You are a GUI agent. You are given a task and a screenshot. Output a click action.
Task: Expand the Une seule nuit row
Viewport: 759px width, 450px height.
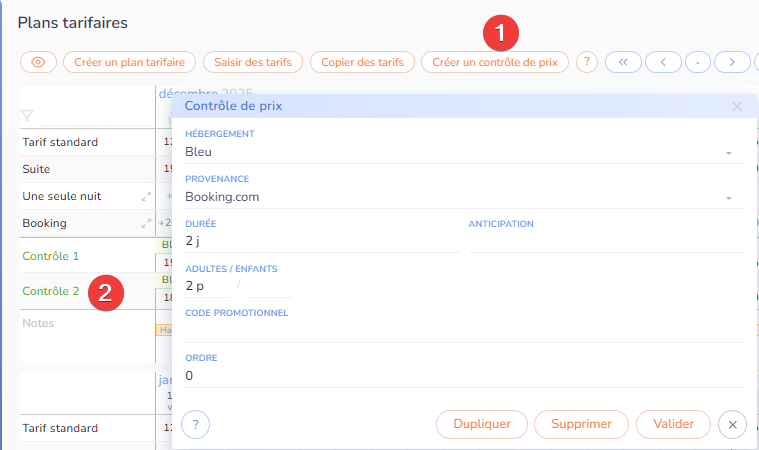(x=146, y=197)
